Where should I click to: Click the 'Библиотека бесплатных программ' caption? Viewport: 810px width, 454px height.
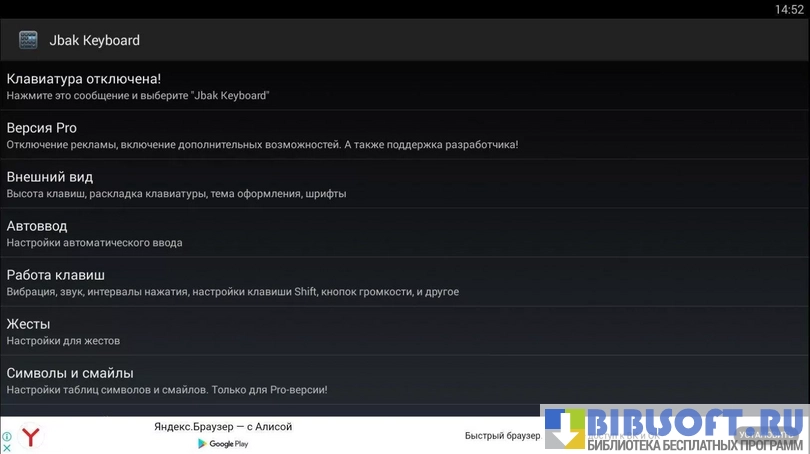click(694, 444)
